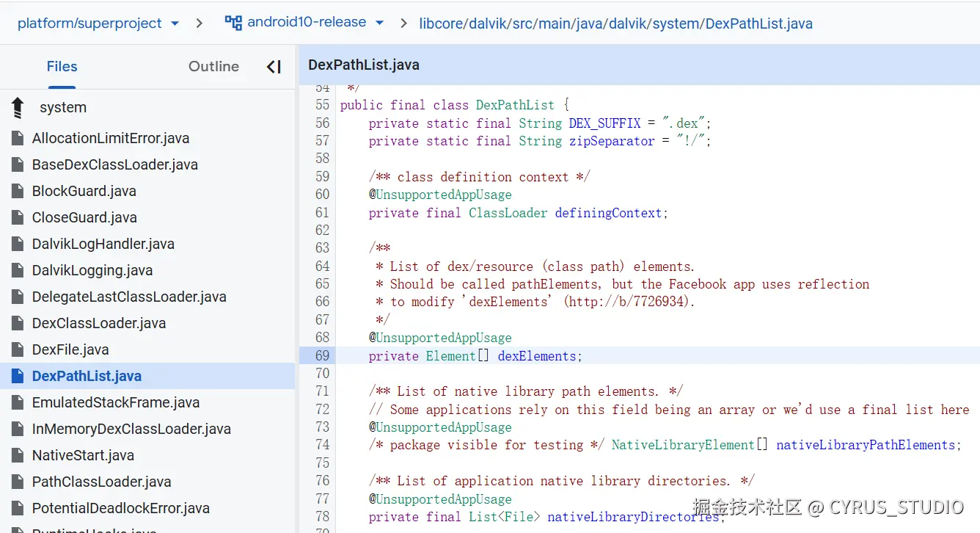Screen dimensions: 980x533
Task: Click the file icon next to DexPathList.java
Action: click(x=18, y=376)
